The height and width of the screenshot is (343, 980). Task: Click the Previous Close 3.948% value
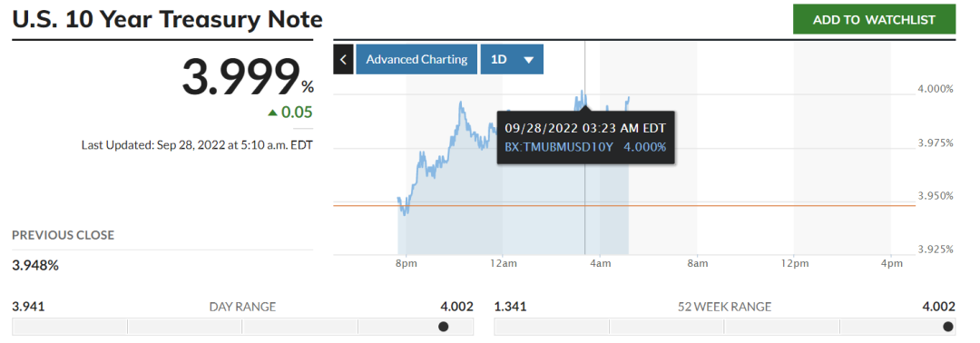tap(35, 265)
